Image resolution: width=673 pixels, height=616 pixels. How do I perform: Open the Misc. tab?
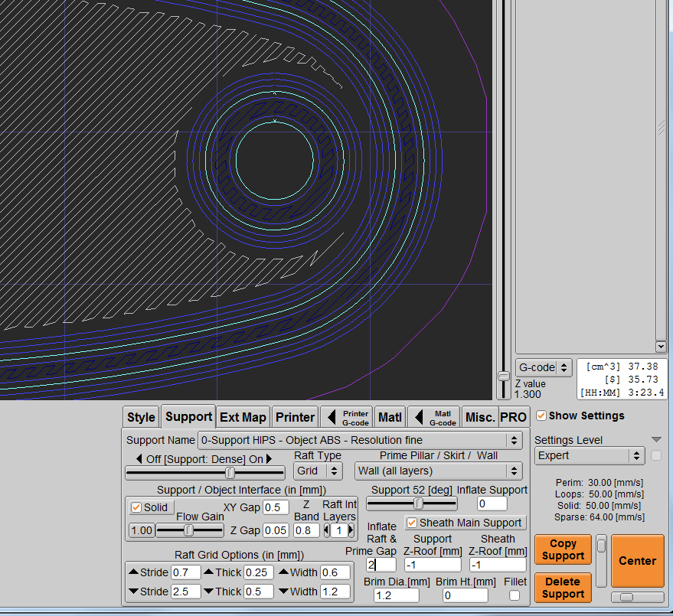[480, 417]
